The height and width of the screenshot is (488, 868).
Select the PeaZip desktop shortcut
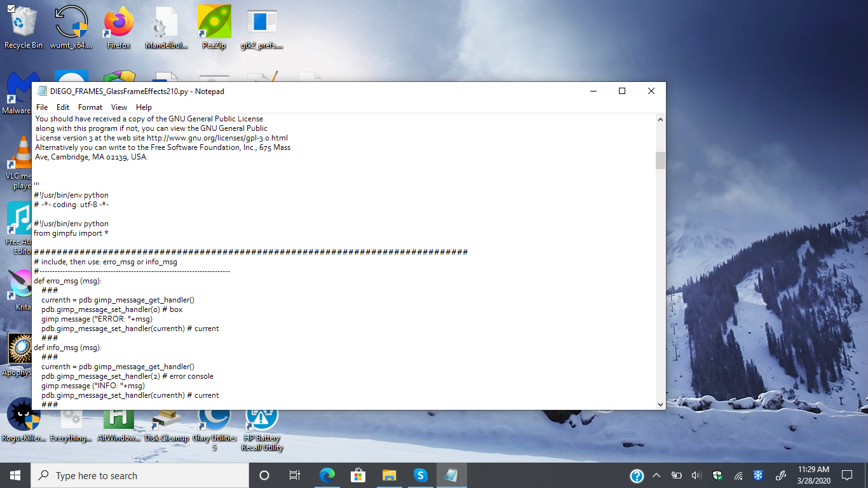[x=214, y=27]
